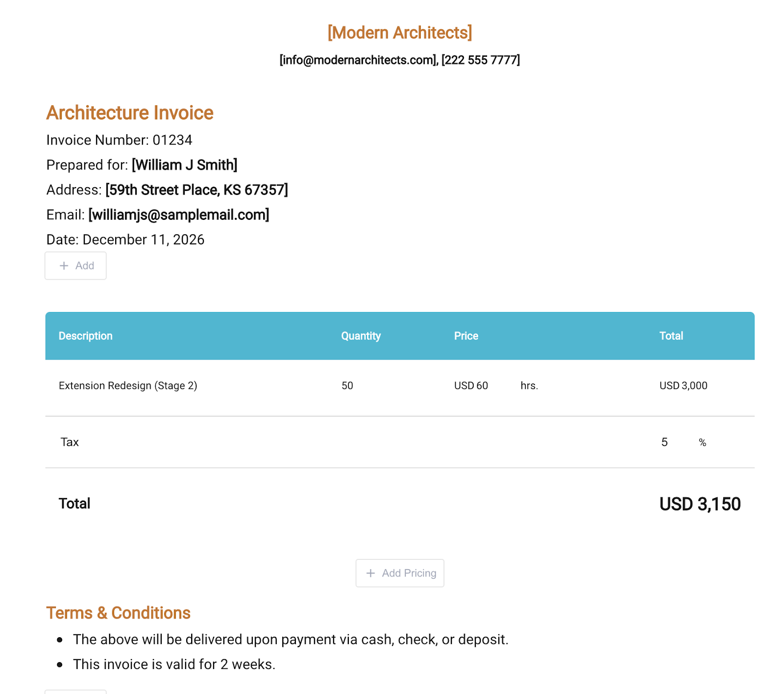Select the Modern Architects company heading
This screenshot has height=694, width=784.
[400, 32]
